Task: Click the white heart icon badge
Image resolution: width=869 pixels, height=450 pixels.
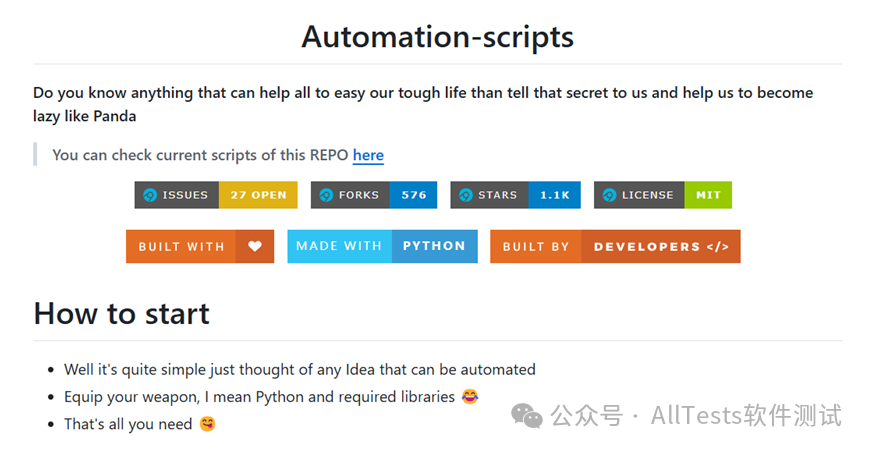Action: [255, 247]
